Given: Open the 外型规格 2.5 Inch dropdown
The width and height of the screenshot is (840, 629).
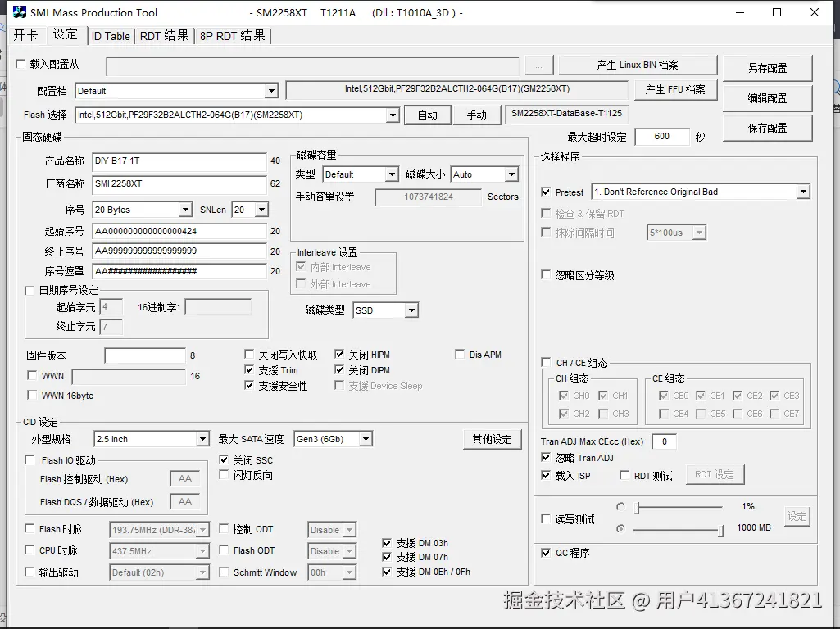Looking at the screenshot, I should 202,440.
